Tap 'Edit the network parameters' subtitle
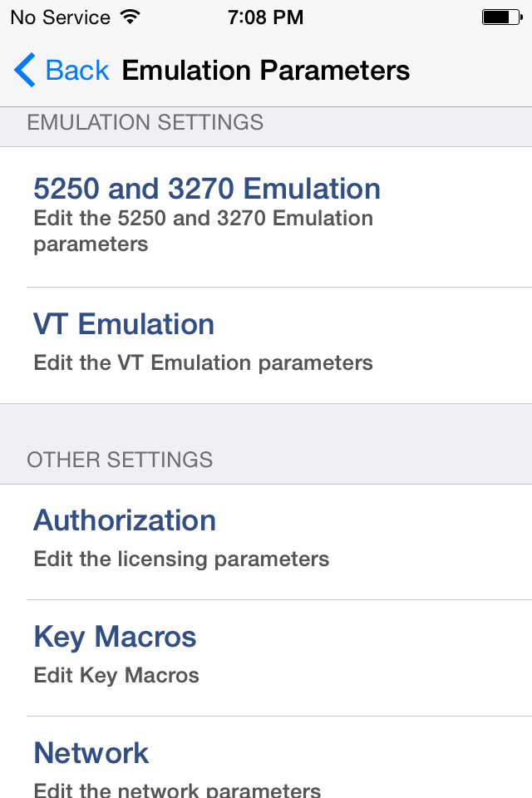The width and height of the screenshot is (532, 798). tap(177, 789)
